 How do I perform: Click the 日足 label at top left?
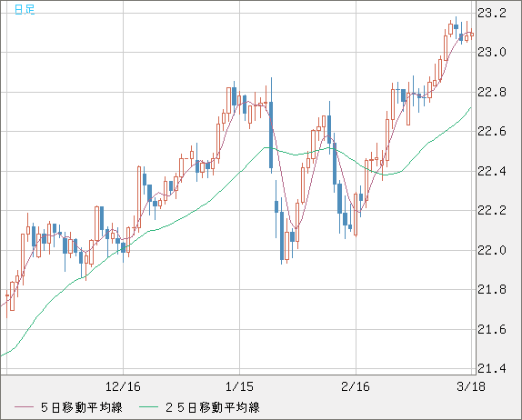tap(25, 9)
